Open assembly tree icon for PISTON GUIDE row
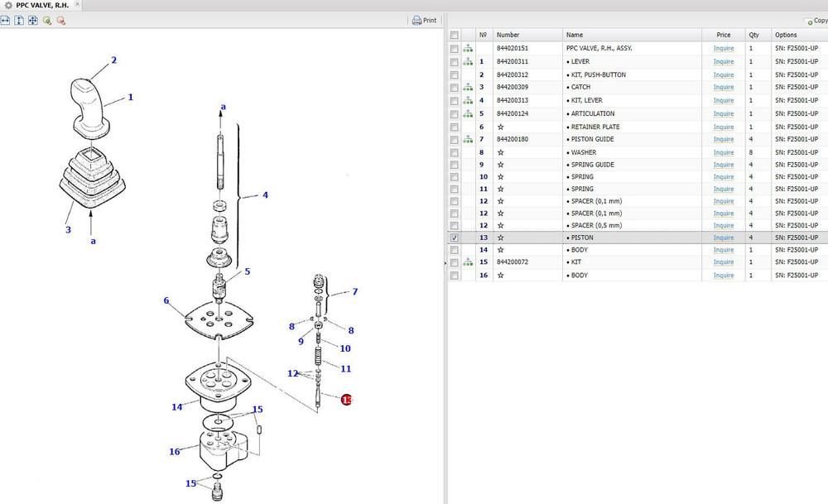 tap(468, 139)
